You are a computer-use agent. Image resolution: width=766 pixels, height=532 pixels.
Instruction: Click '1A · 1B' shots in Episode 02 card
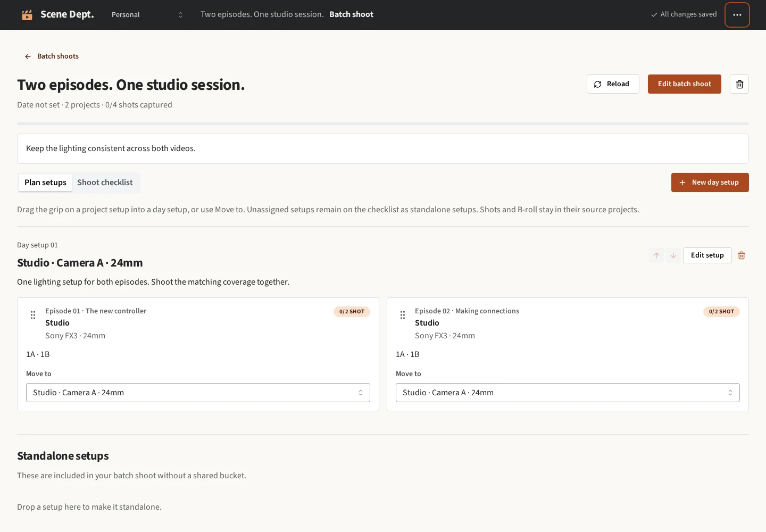(x=407, y=354)
